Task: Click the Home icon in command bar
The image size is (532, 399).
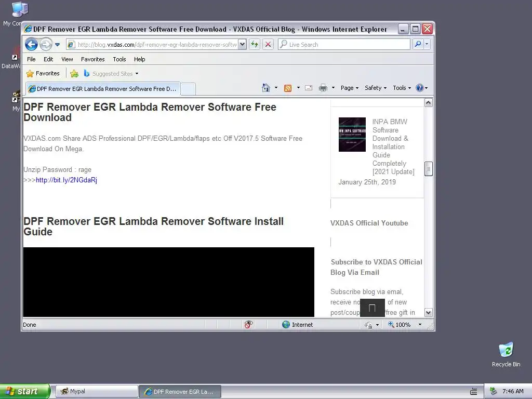Action: point(266,88)
